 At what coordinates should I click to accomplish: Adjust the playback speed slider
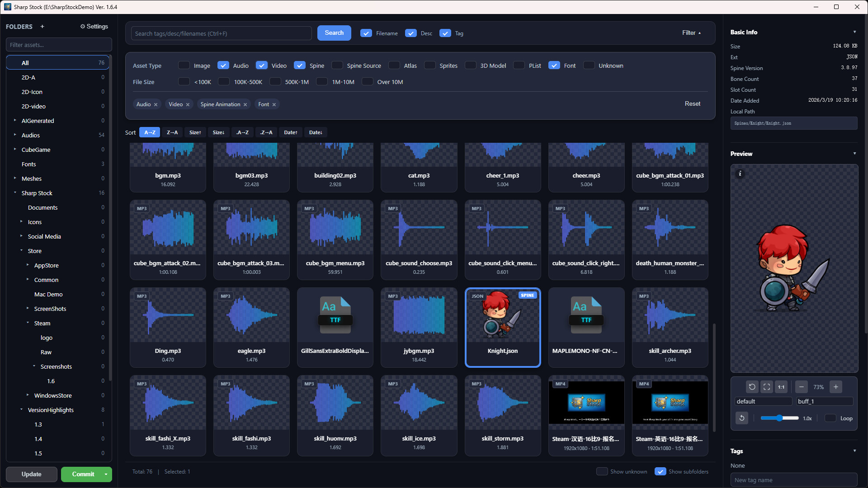[x=779, y=418]
